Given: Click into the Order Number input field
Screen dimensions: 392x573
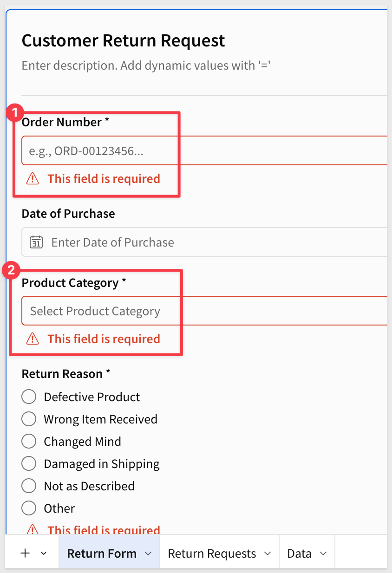Looking at the screenshot, I should click(204, 151).
